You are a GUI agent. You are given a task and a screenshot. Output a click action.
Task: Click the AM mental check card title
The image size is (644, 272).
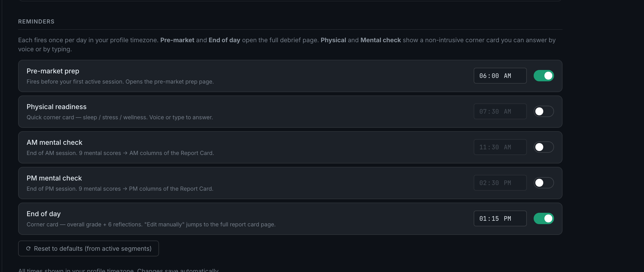54,143
